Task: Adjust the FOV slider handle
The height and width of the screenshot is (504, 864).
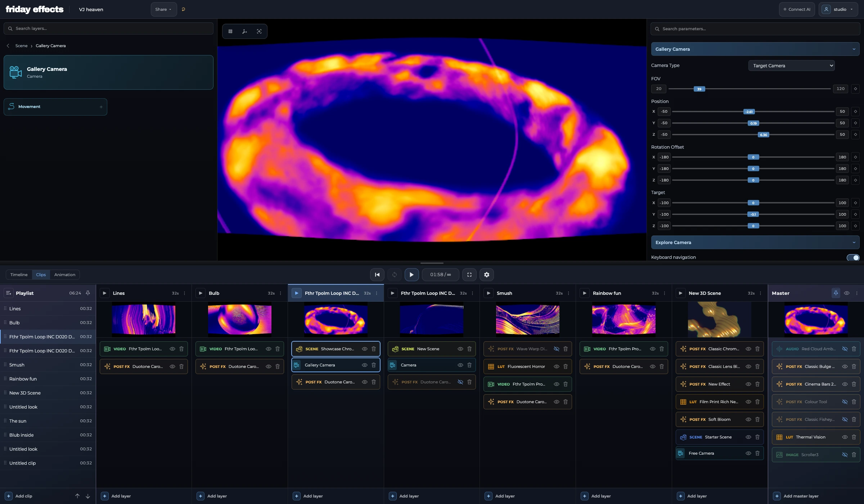Action: [x=699, y=89]
